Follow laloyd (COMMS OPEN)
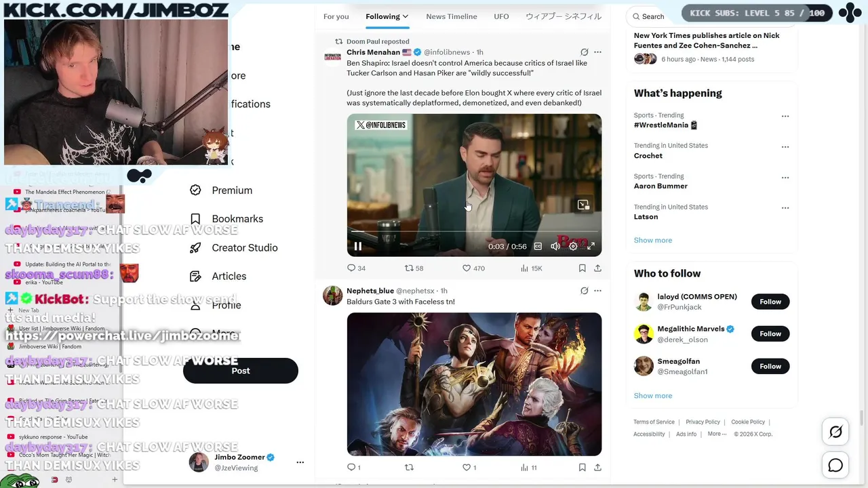The width and height of the screenshot is (868, 488). pos(770,302)
